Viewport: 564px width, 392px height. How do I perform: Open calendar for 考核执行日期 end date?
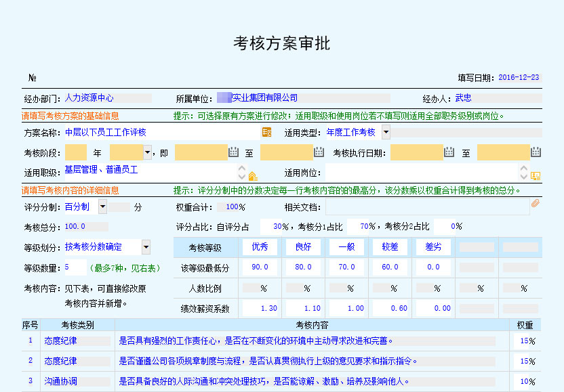[536, 152]
